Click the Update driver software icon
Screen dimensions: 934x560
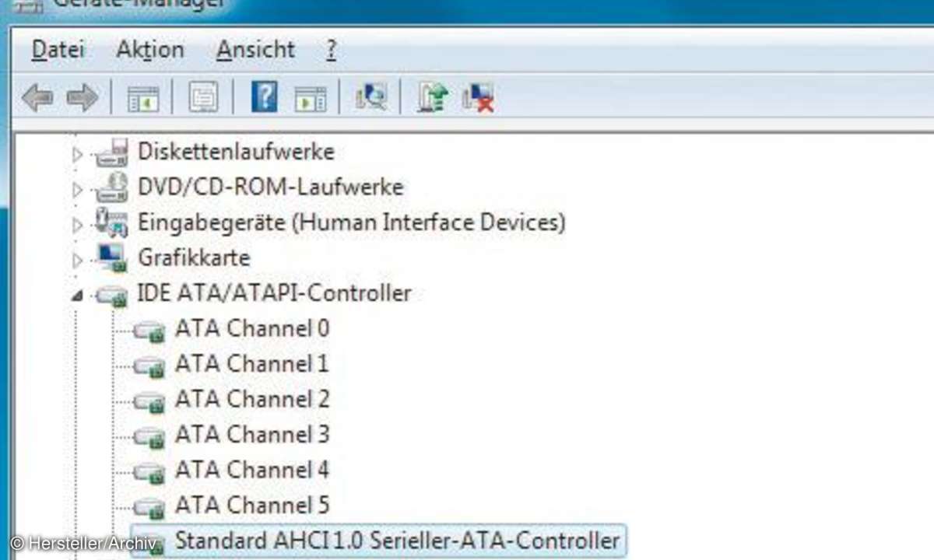(433, 98)
